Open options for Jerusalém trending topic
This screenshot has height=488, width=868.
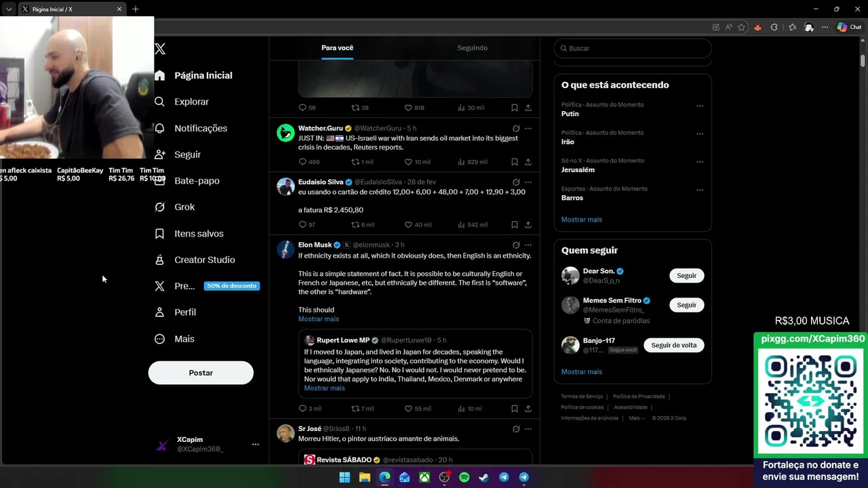point(700,162)
